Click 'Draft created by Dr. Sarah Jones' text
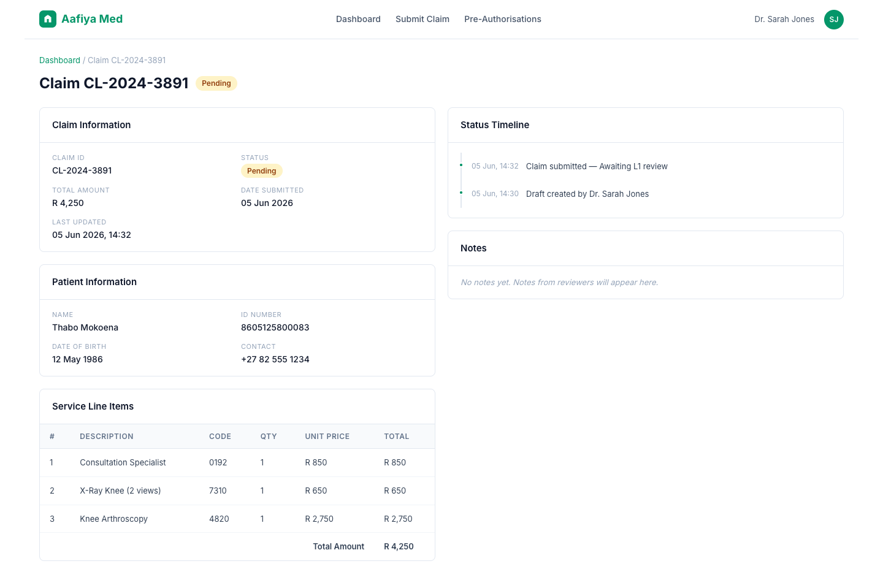Viewport: 883px width, 588px height. 587,194
